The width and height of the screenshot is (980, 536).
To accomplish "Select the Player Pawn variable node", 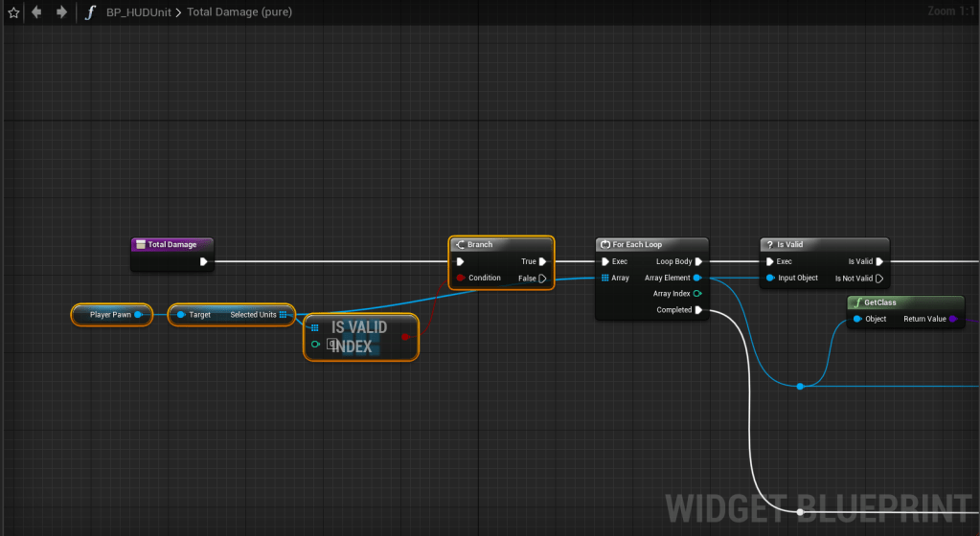I will point(111,314).
